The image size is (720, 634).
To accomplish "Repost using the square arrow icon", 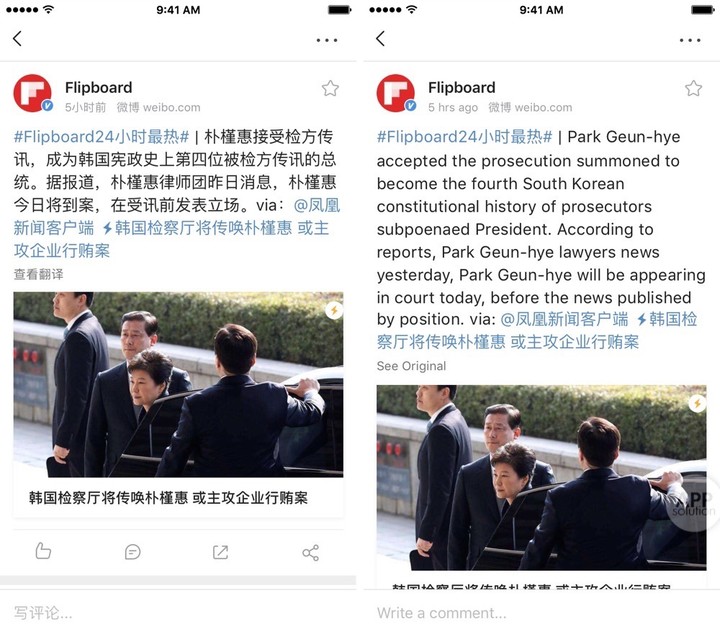I will point(220,552).
